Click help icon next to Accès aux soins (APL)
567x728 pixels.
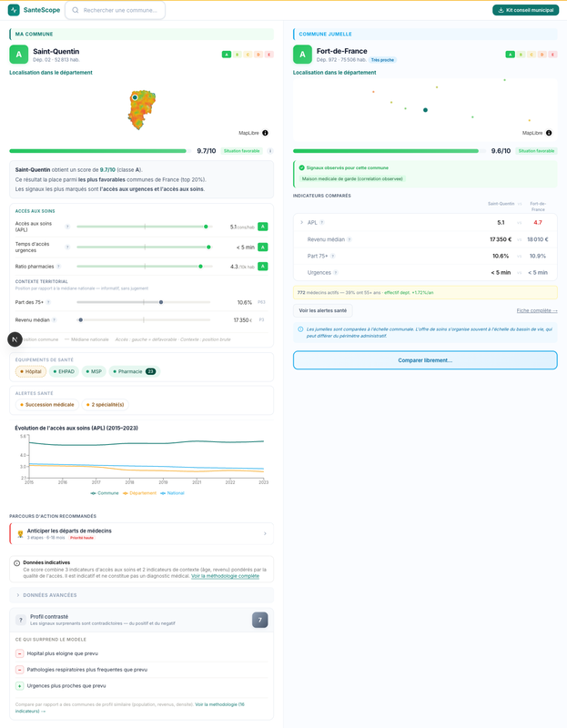tap(67, 227)
